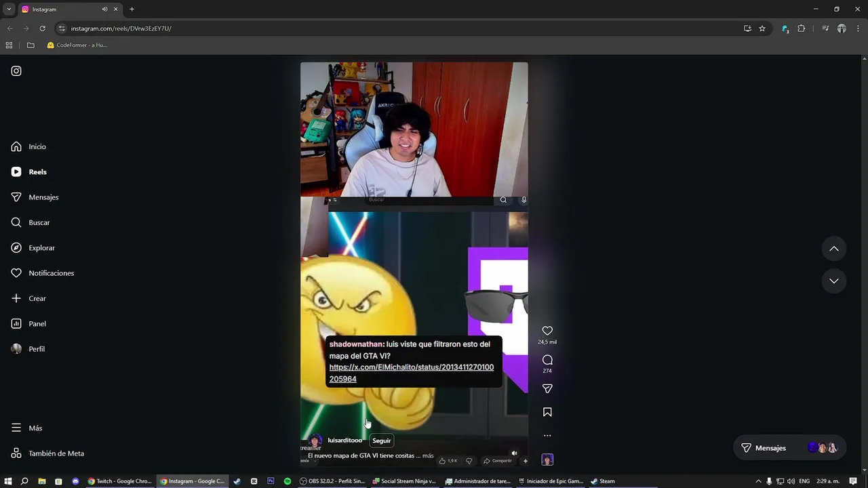Share the reel with the paper plane icon
Screen dimensions: 868x488
coord(547,389)
